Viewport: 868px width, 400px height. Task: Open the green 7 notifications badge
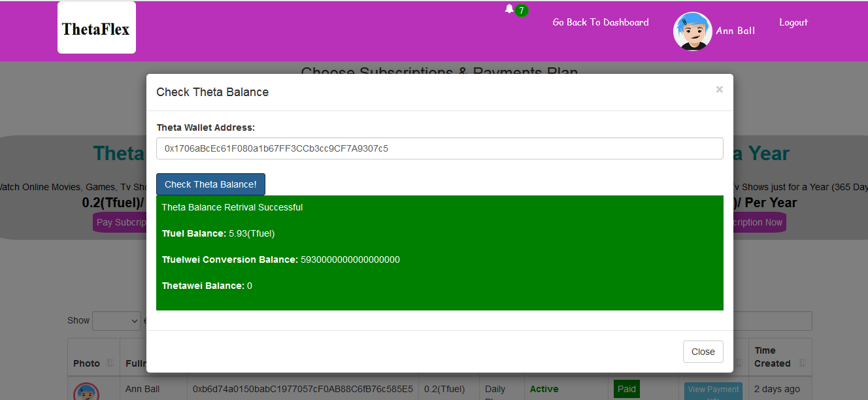[521, 10]
